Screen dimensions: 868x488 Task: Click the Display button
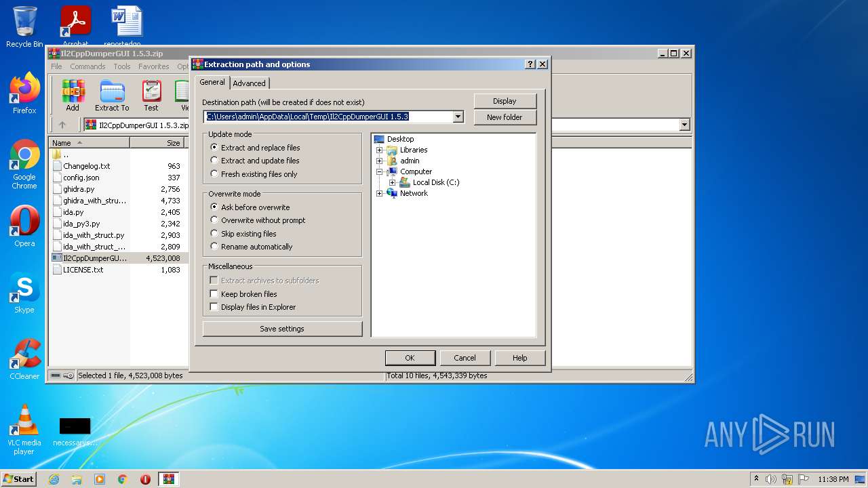tap(505, 101)
